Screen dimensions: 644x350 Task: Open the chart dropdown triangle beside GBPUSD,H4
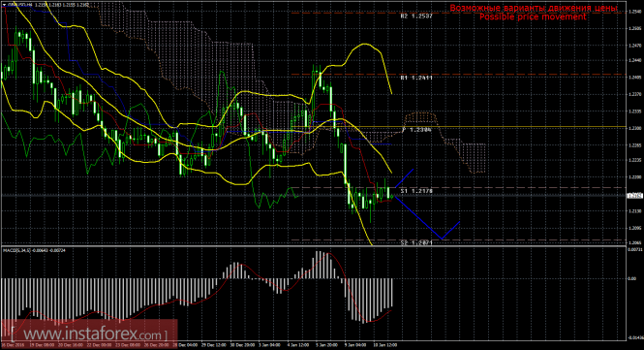[x=5, y=5]
